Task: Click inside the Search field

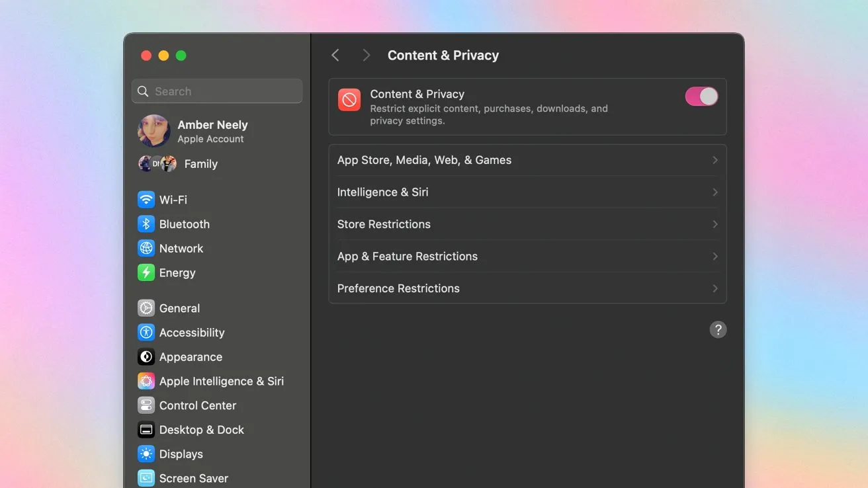Action: pos(216,91)
